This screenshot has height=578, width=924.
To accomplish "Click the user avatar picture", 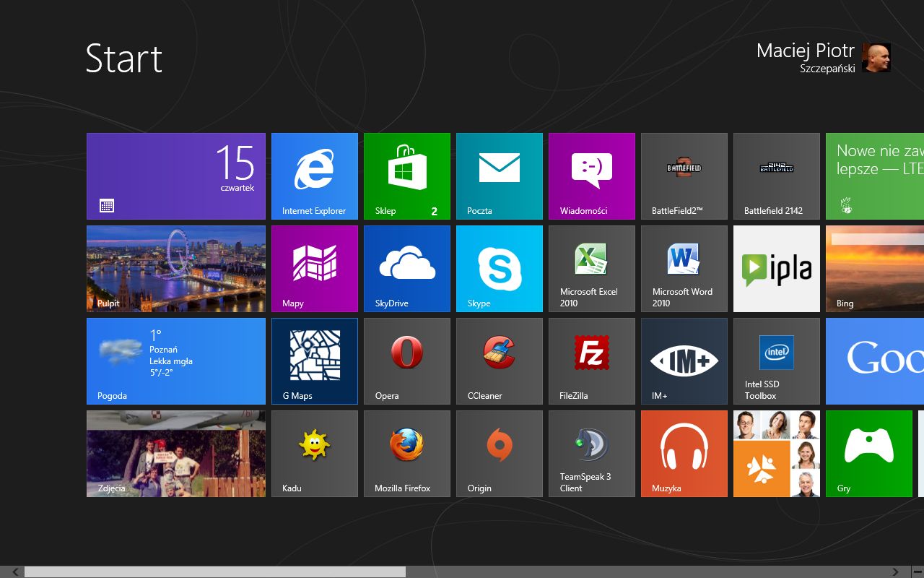I will [x=876, y=57].
